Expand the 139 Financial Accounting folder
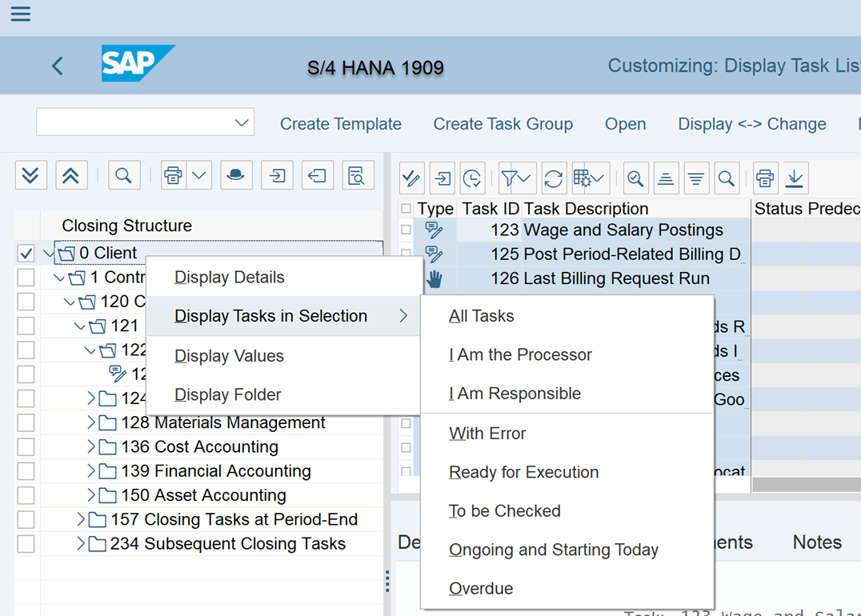Viewport: 861px width, 616px height. pos(91,471)
